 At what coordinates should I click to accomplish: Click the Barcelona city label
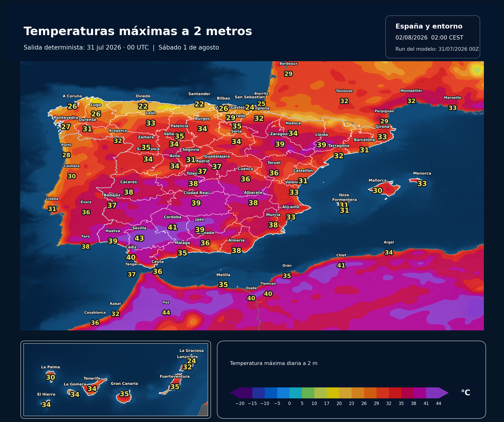364,140
